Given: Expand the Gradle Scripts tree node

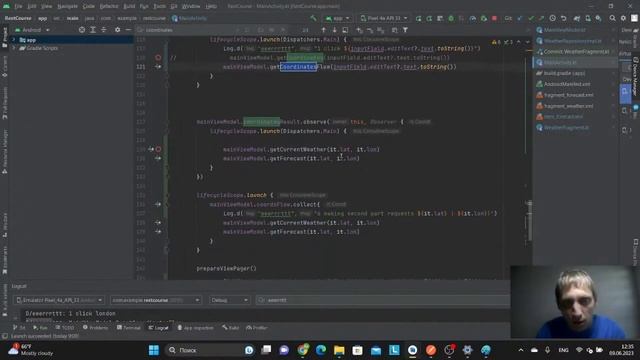Looking at the screenshot, I should point(14,48).
